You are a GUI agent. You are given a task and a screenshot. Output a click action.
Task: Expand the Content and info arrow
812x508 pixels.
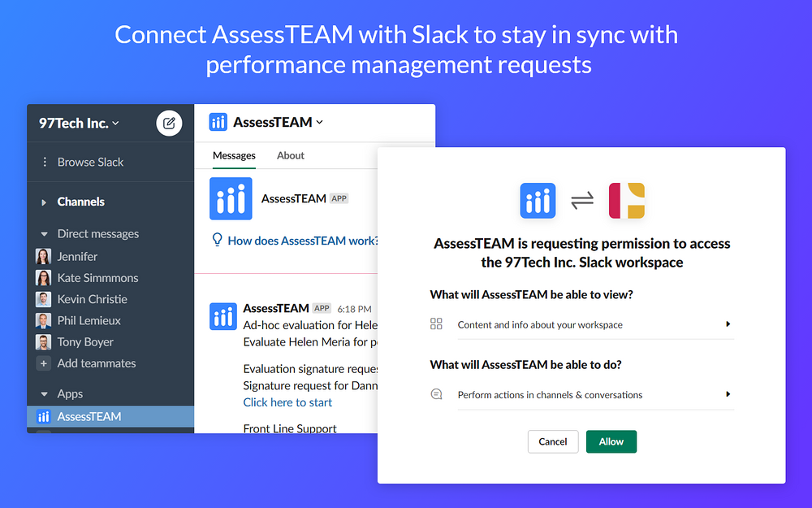click(728, 324)
